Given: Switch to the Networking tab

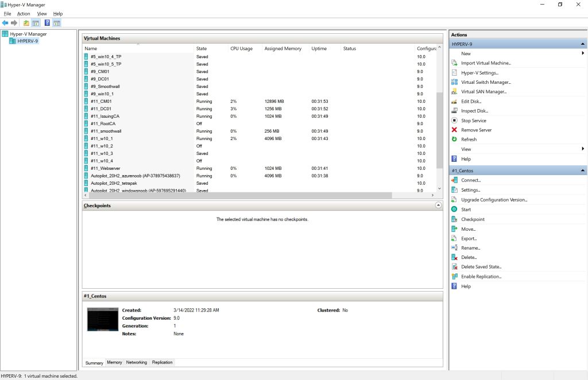Looking at the screenshot, I should click(137, 362).
